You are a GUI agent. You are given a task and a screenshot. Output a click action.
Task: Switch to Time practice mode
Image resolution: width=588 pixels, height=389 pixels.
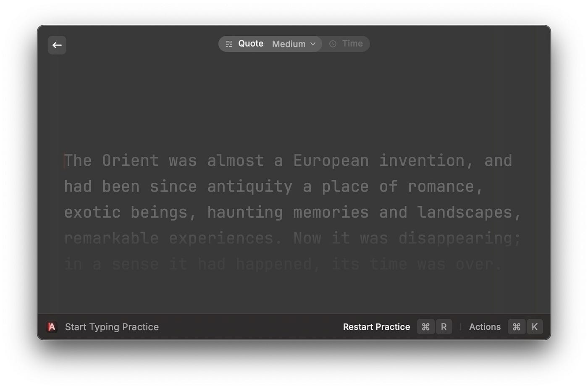click(x=352, y=44)
